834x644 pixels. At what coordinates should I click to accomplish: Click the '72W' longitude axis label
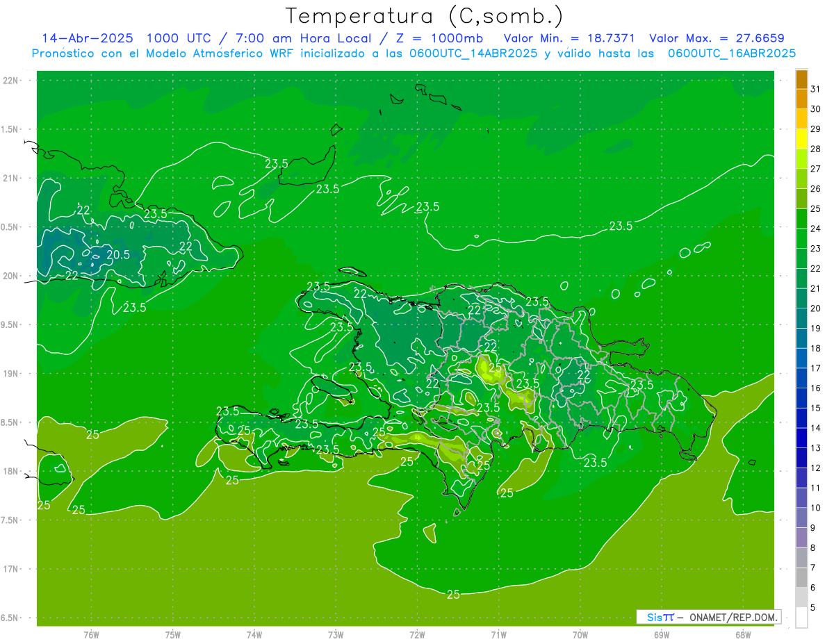[x=418, y=635]
